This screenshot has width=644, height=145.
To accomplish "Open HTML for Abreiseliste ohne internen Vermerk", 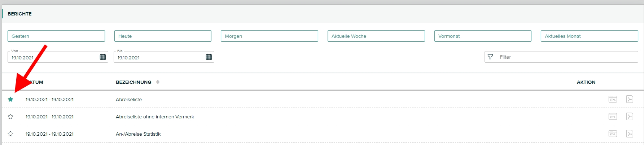I will (613, 117).
